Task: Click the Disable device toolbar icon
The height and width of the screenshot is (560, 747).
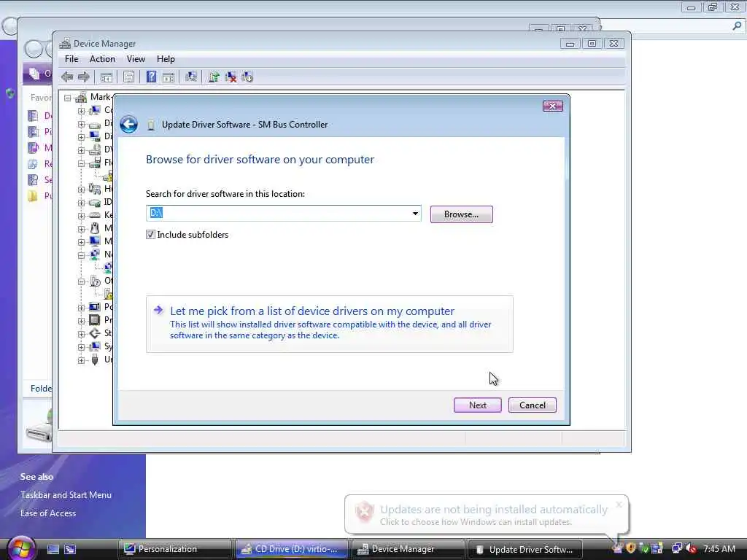Action: coord(247,77)
